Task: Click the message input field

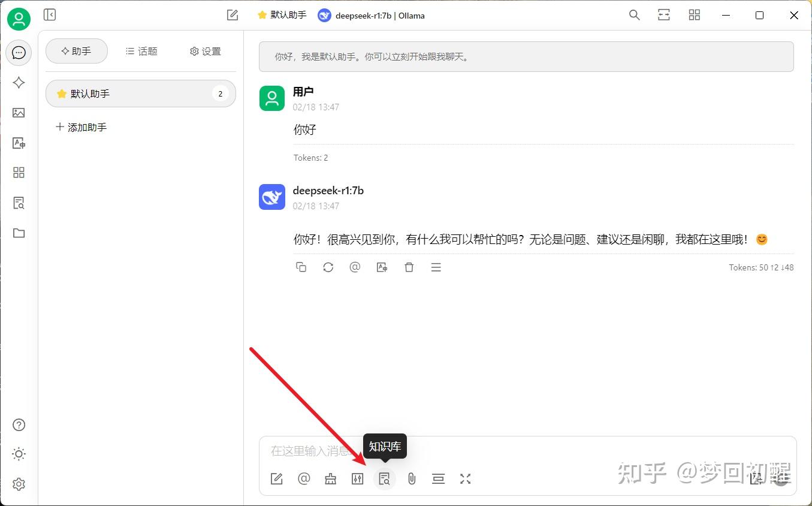Action: click(527, 451)
